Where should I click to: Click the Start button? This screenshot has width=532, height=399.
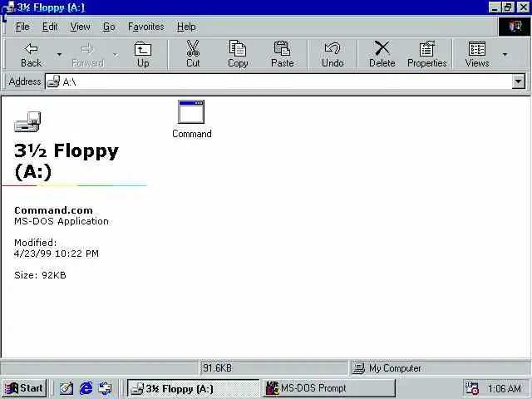click(x=24, y=388)
